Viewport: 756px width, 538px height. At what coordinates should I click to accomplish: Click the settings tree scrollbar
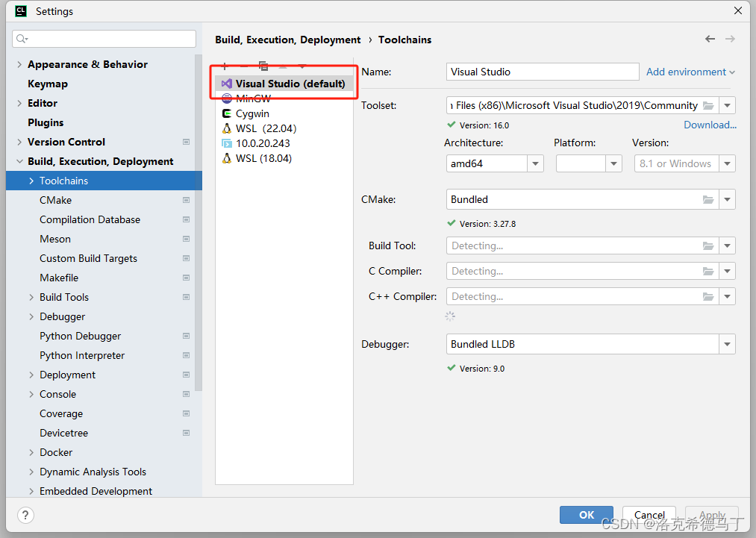click(199, 222)
